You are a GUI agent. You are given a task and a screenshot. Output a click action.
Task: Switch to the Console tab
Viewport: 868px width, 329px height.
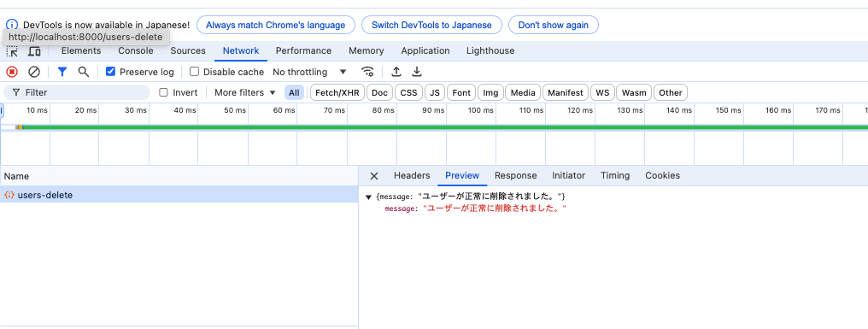136,50
